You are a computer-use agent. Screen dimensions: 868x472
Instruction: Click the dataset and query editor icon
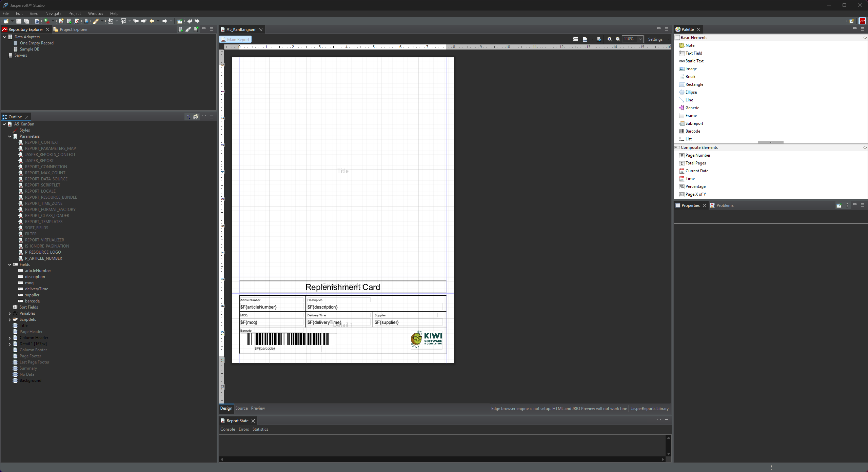tap(585, 39)
